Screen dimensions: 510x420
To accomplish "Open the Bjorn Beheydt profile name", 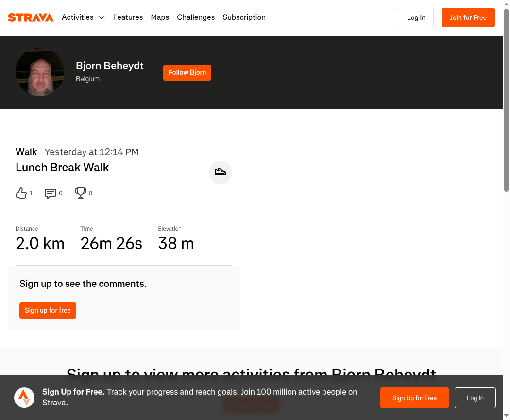I will click(110, 66).
